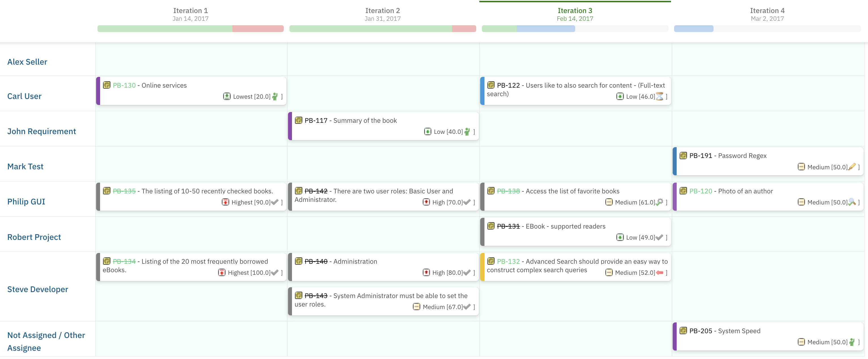
Task: Open the PB-138 issue link
Action: pos(508,191)
